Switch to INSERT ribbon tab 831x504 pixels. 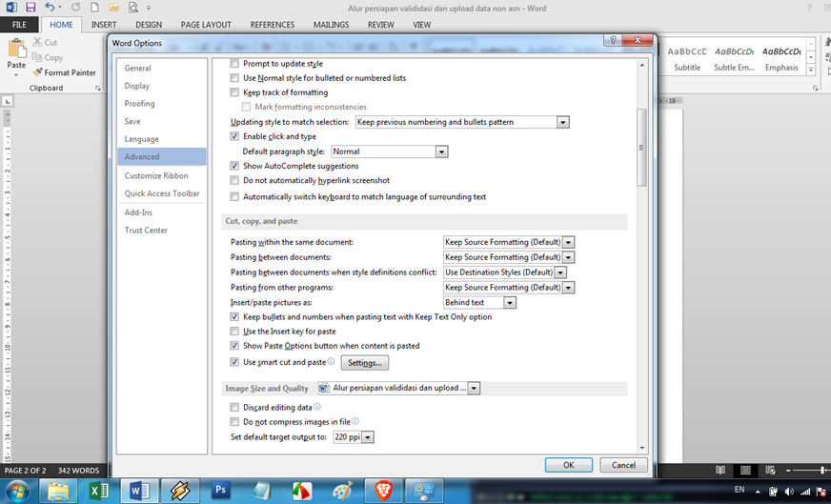[104, 25]
